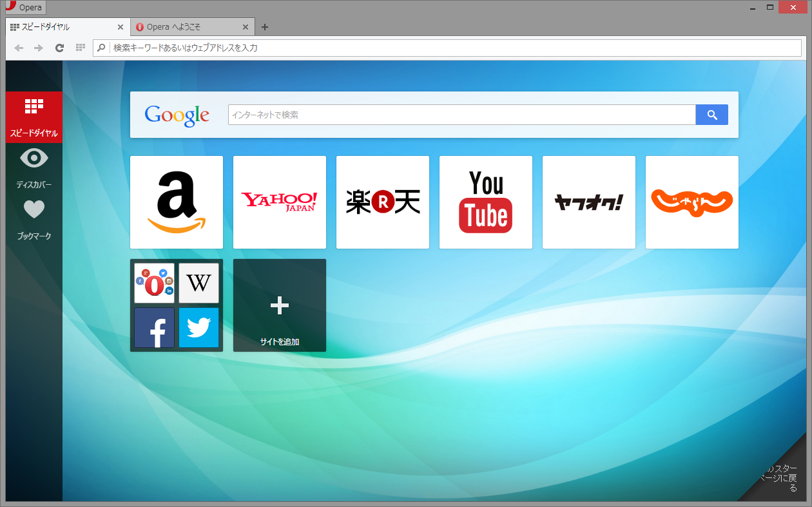
Task: Click the blue Google search button
Action: pos(711,114)
